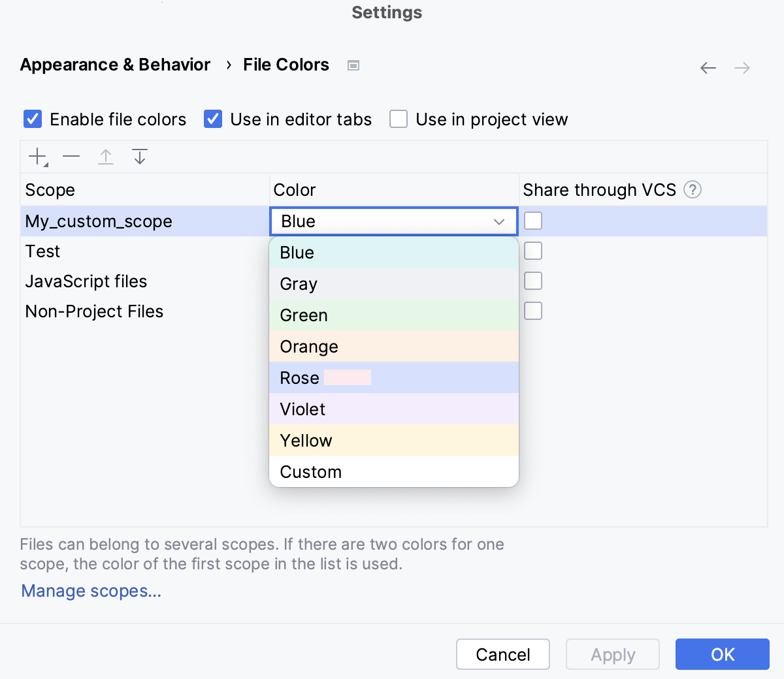Click the move up arrow icon
The height and width of the screenshot is (679, 784).
pos(106,157)
